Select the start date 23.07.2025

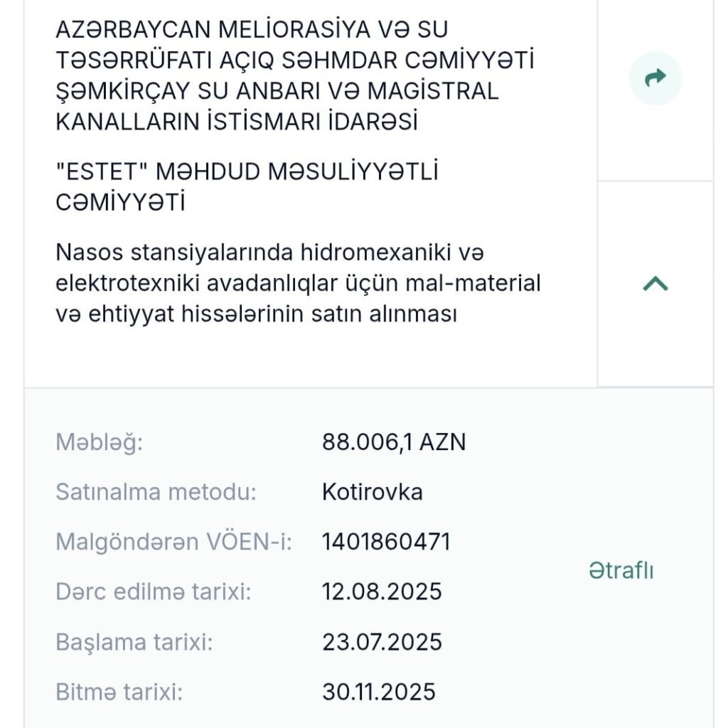382,642
